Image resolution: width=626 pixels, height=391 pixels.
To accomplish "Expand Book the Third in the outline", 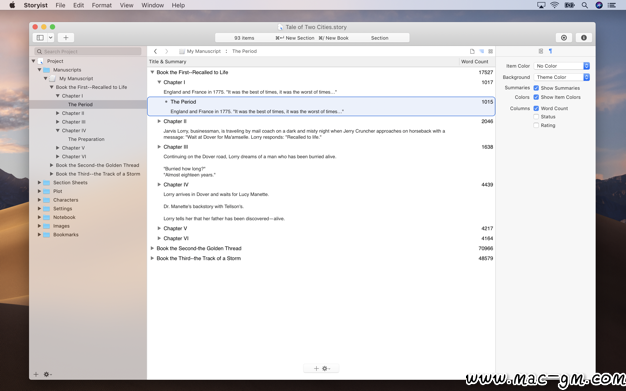I will coord(152,258).
